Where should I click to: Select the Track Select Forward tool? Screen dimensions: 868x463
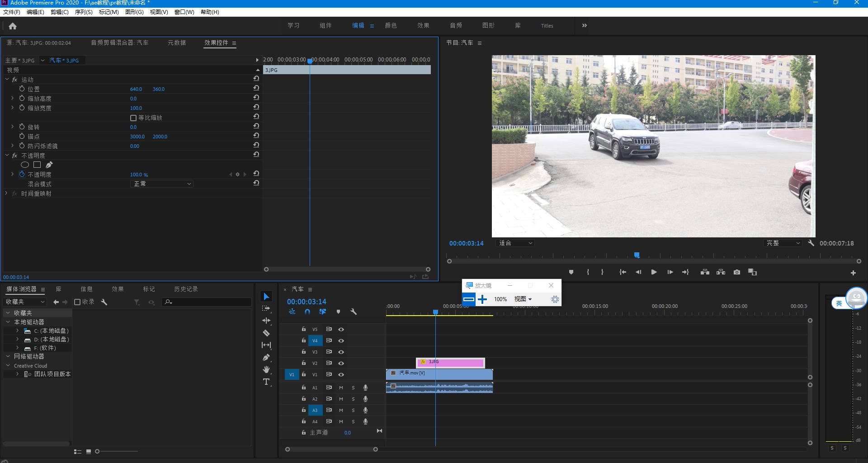[266, 308]
